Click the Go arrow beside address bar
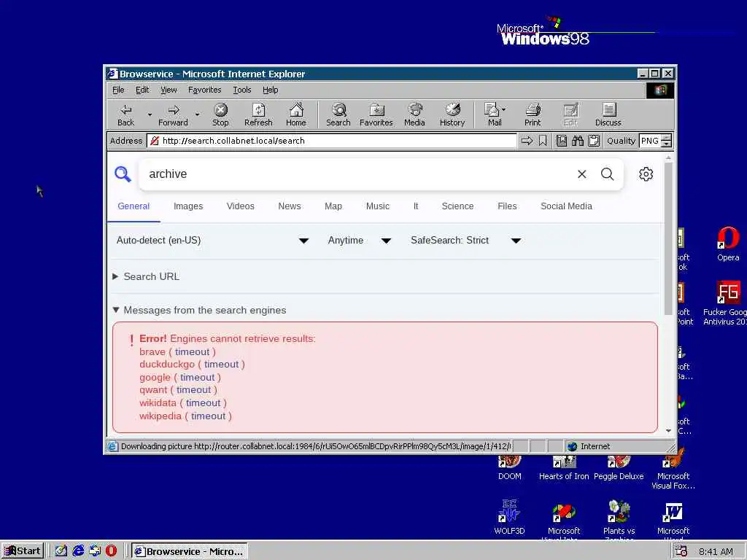The image size is (747, 560). tap(527, 141)
